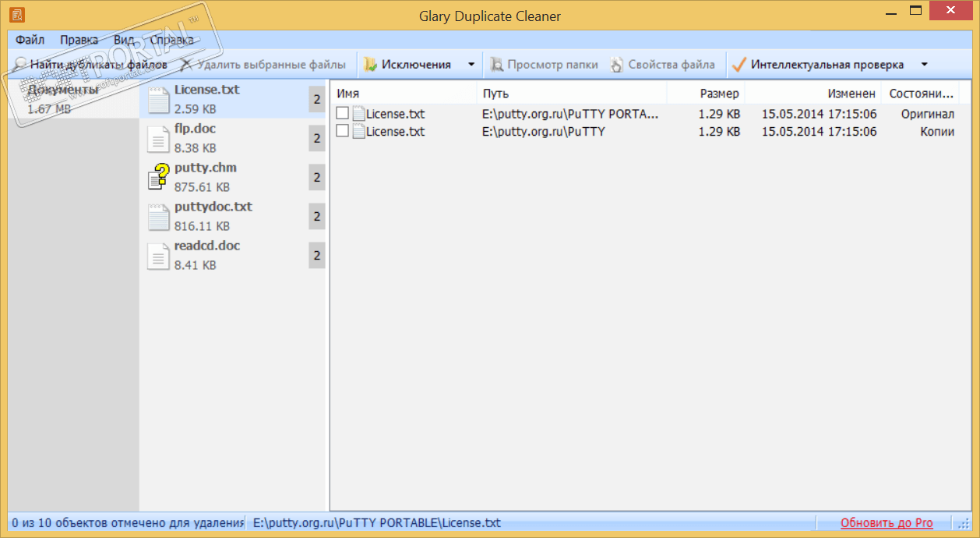The image size is (980, 538).
Task: Click 1.29 KB size in Оригинал row
Action: click(x=719, y=114)
